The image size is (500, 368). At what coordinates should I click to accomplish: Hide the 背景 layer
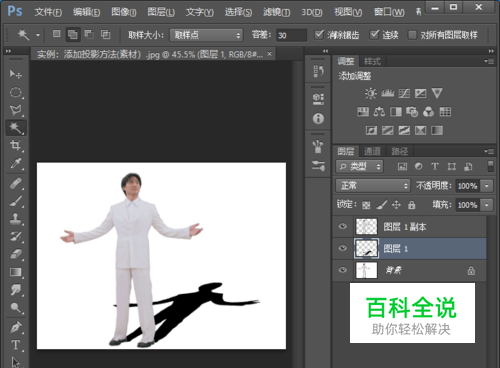(342, 270)
